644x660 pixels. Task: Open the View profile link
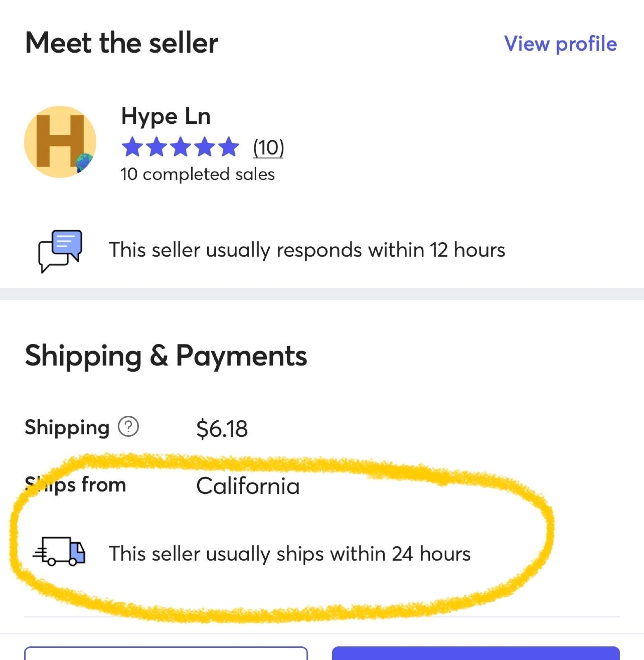click(560, 44)
